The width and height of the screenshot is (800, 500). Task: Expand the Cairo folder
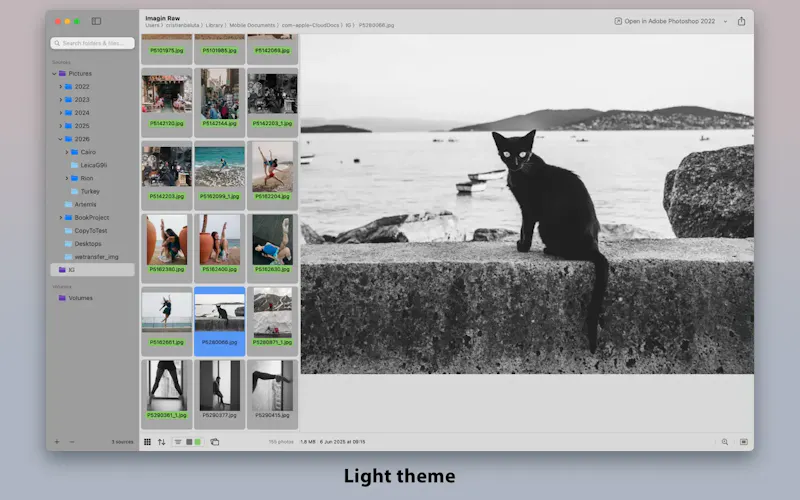click(x=66, y=152)
